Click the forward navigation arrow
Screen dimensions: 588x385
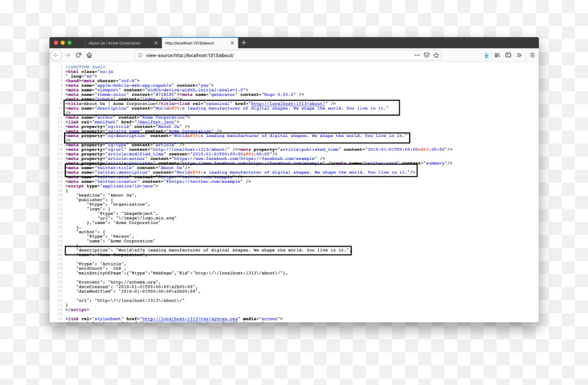coord(67,55)
